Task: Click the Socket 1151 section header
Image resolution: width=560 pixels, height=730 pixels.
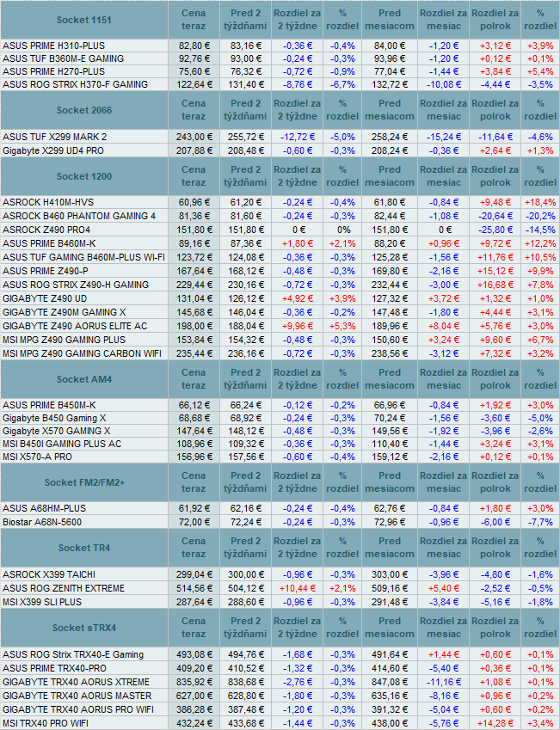Action: pos(83,20)
